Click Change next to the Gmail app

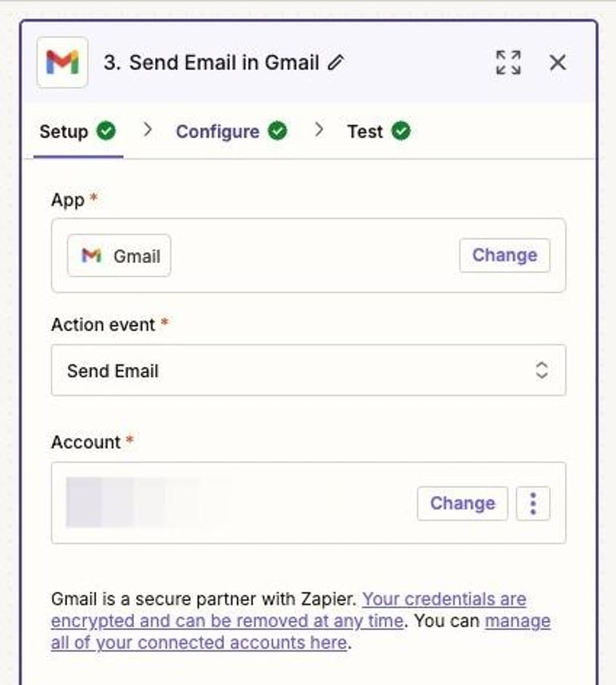pos(504,255)
